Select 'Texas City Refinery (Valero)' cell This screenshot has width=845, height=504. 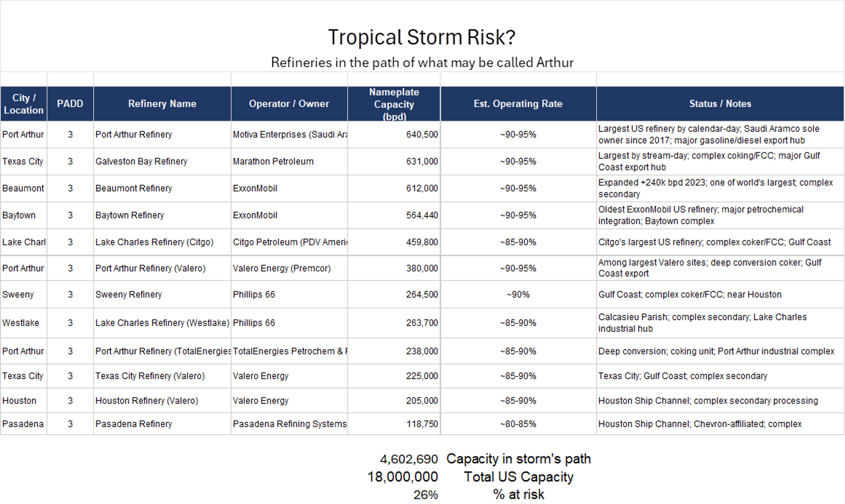[x=162, y=376]
